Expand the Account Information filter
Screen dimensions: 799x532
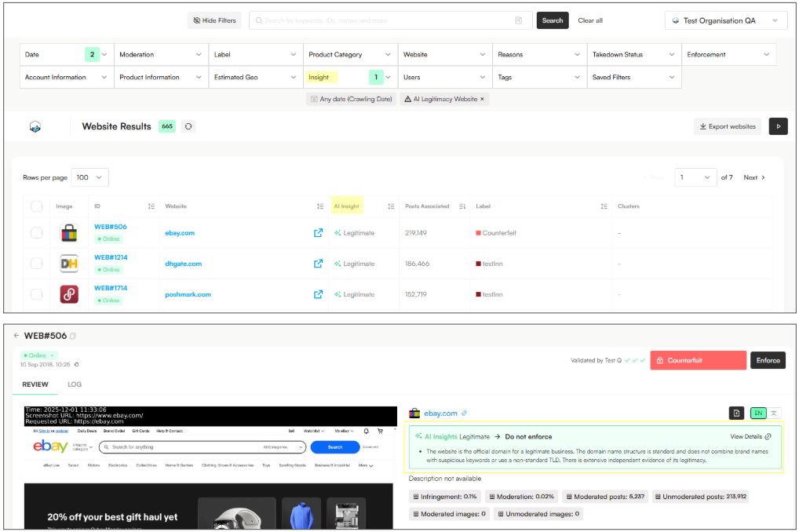tap(66, 77)
